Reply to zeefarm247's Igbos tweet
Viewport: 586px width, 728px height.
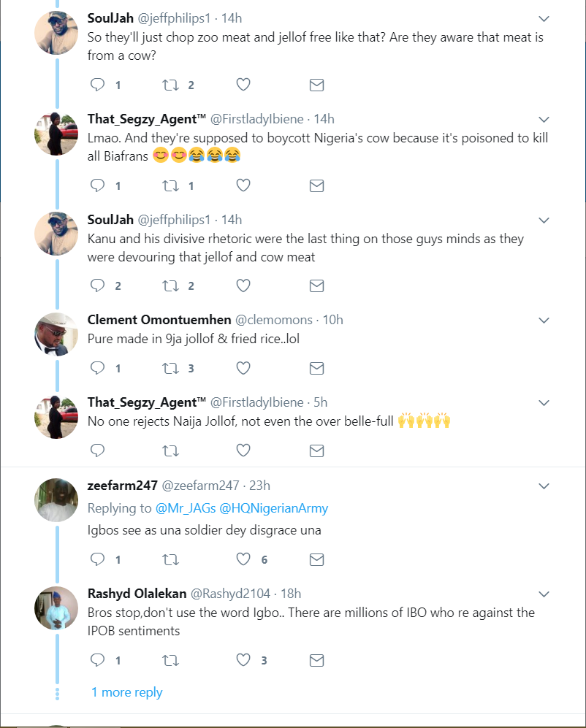pyautogui.click(x=98, y=560)
